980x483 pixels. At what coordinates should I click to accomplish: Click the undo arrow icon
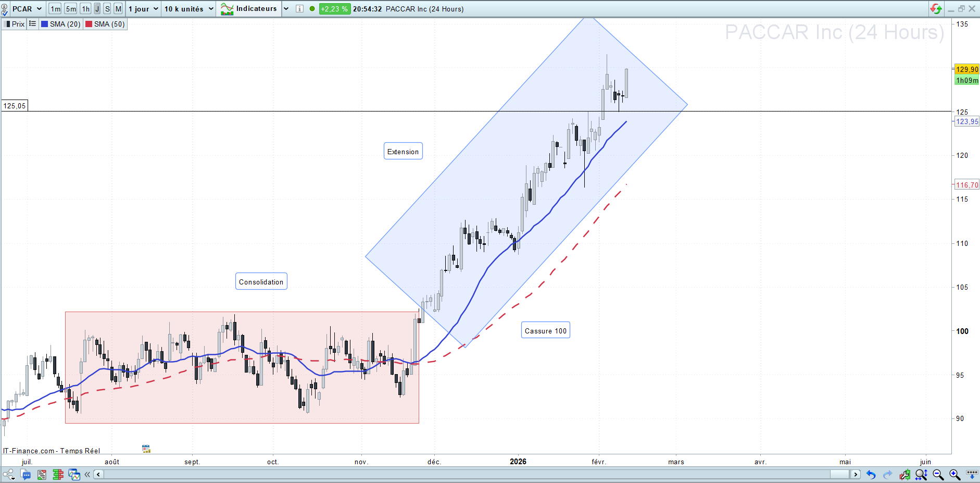tap(871, 475)
